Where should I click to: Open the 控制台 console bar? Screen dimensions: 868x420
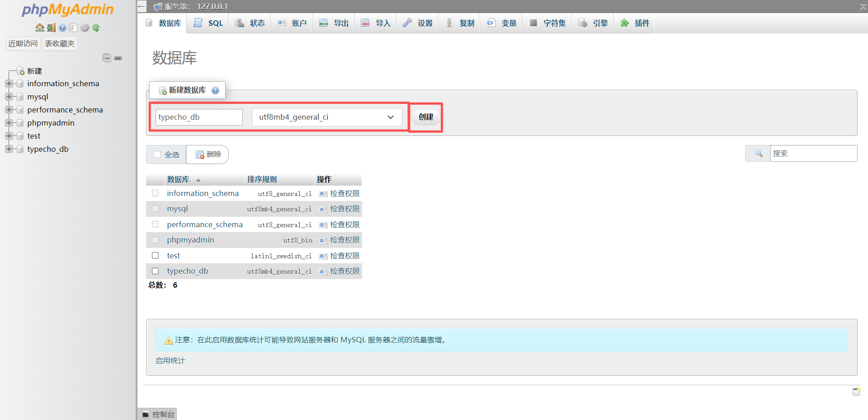click(x=158, y=414)
